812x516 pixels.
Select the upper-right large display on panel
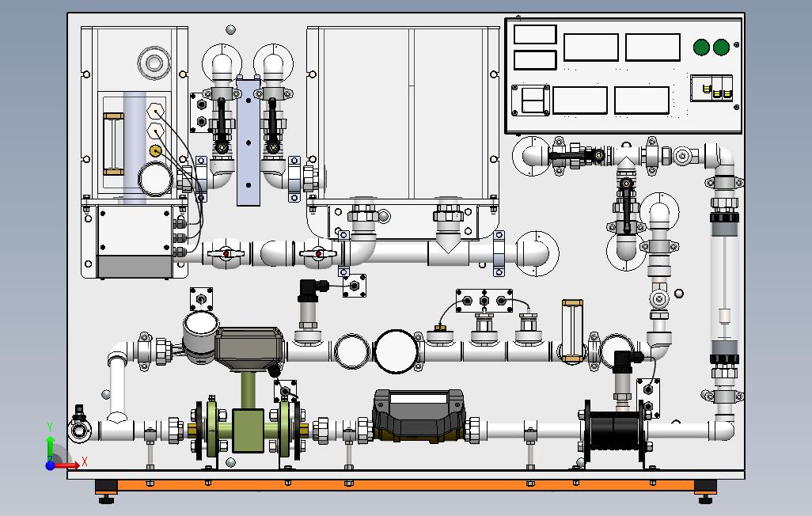coord(652,47)
